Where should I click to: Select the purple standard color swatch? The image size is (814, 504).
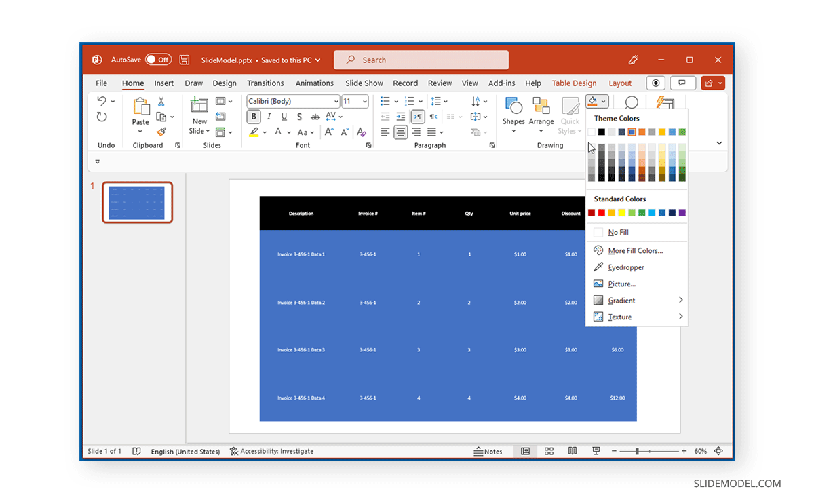(x=682, y=212)
